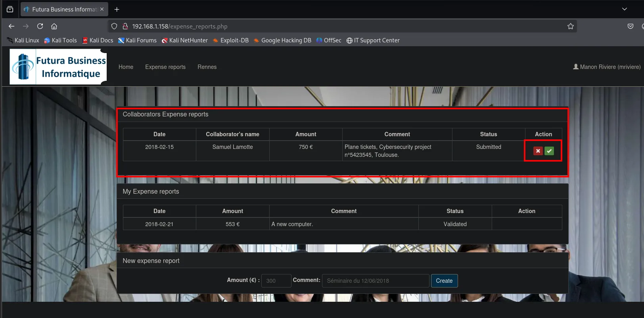Open the Pocket save icon
Image resolution: width=644 pixels, height=318 pixels.
pyautogui.click(x=631, y=26)
